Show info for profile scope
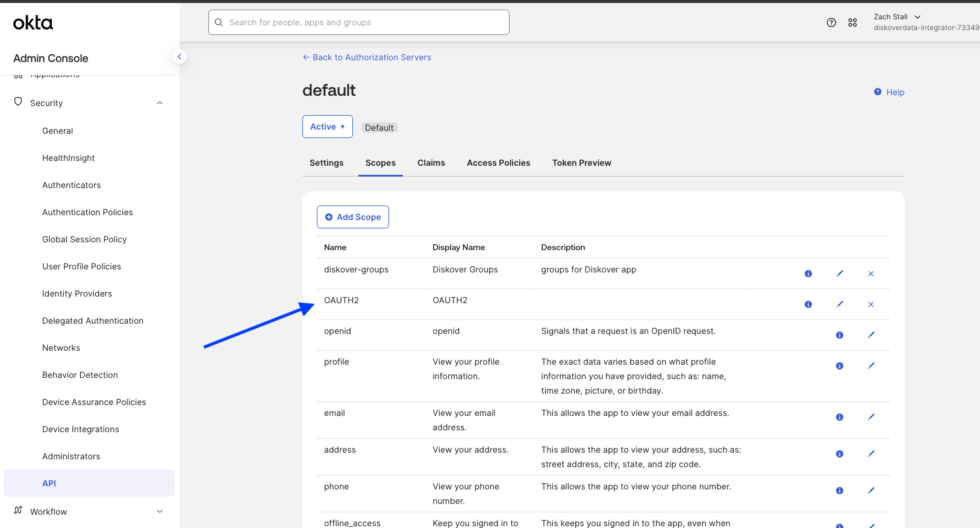Image resolution: width=980 pixels, height=528 pixels. (x=840, y=366)
